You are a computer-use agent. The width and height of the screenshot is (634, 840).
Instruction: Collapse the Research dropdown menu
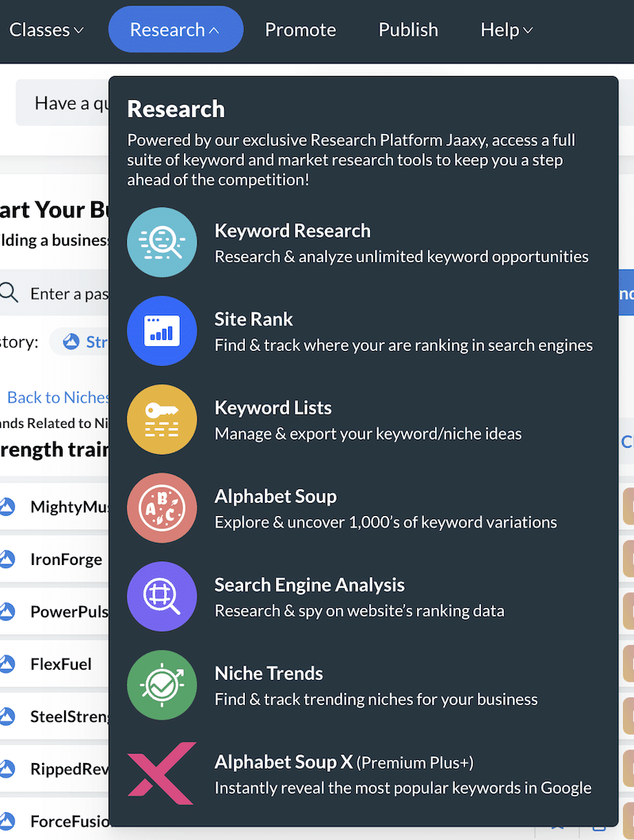pos(175,30)
